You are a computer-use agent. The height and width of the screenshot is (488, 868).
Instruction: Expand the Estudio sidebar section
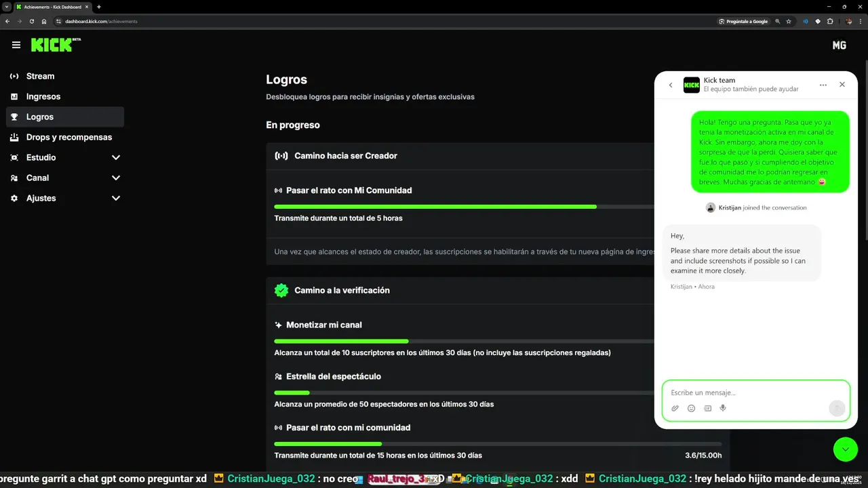116,157
